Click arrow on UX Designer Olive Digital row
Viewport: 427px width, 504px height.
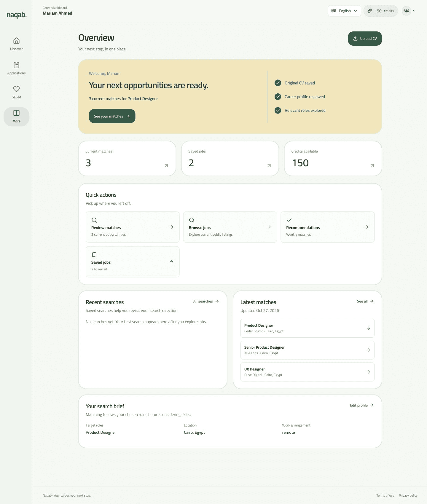pos(368,372)
